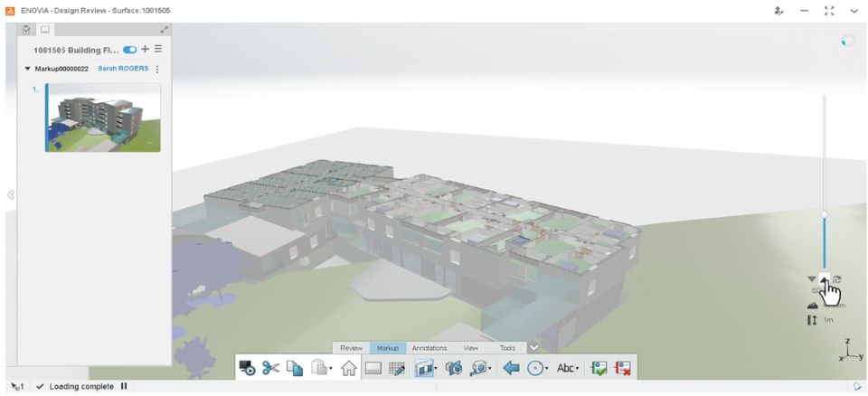Viewport: 868px width, 396px height.
Task: Click the down triangle below slider
Action: 812,279
